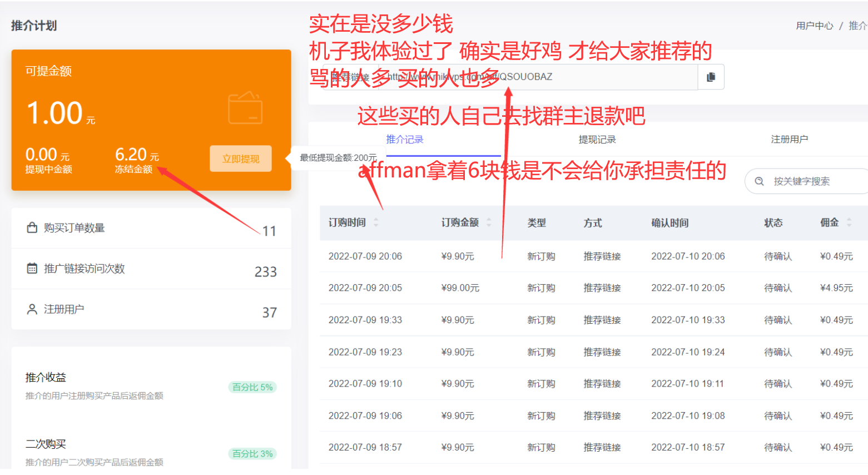The height and width of the screenshot is (475, 868).
Task: Select the order row dated 2022-07-09 19:23
Action: point(593,352)
